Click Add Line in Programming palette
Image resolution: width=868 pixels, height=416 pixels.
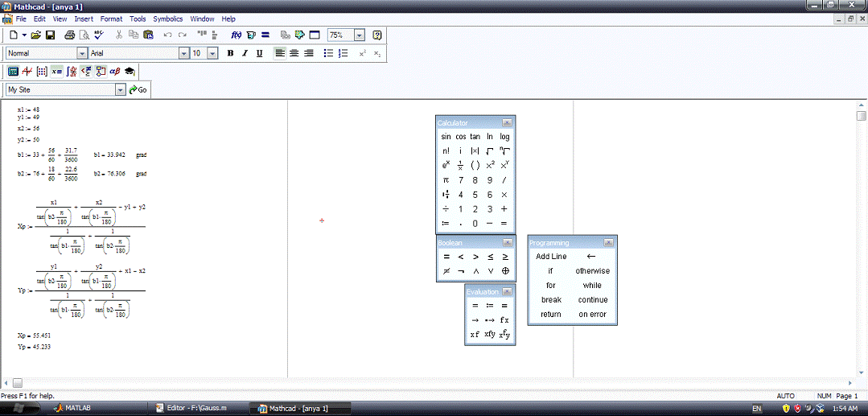click(x=551, y=257)
